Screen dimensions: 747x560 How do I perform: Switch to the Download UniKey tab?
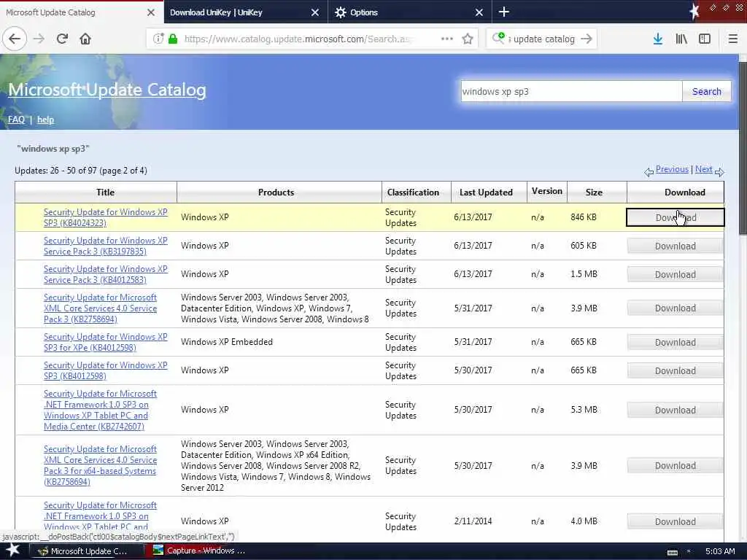click(246, 12)
